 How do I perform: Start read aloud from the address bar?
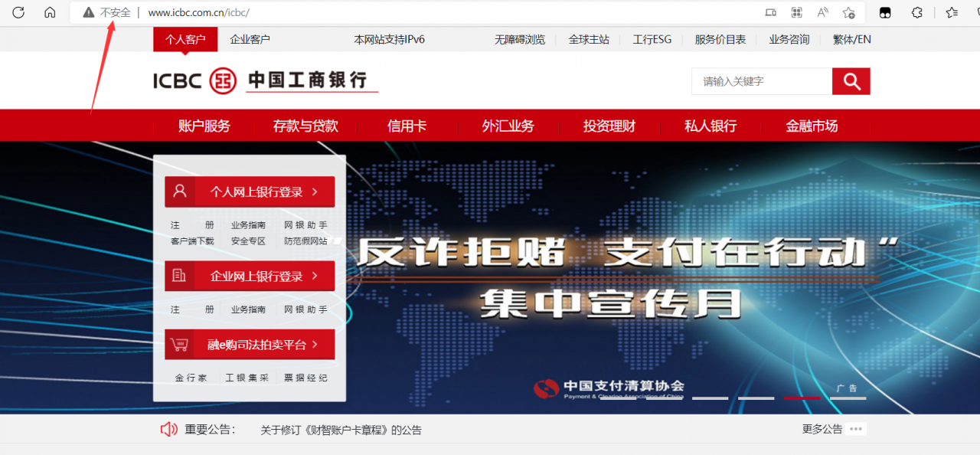[823, 12]
